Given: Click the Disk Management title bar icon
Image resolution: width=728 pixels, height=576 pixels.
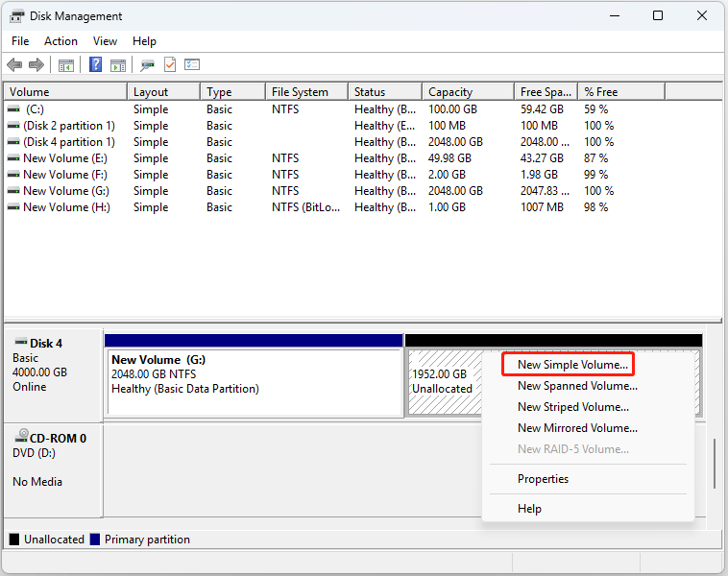Looking at the screenshot, I should tap(16, 16).
